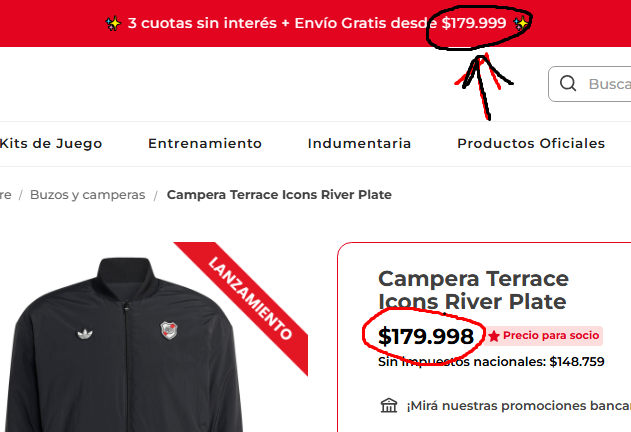Click the black jacket product image
Viewport: 631px width, 432px height.
(125, 344)
